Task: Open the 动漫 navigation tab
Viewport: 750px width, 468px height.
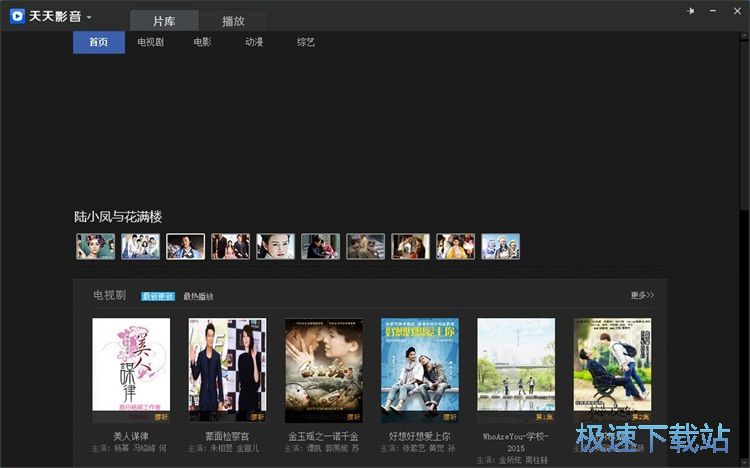Action: [x=254, y=42]
